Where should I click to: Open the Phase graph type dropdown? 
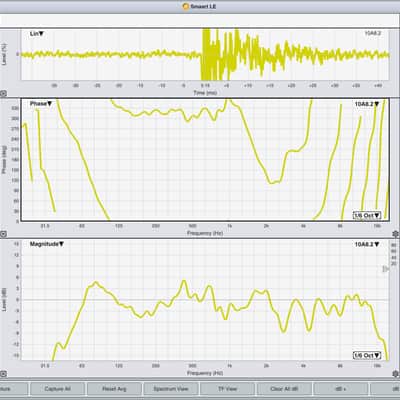[41, 104]
